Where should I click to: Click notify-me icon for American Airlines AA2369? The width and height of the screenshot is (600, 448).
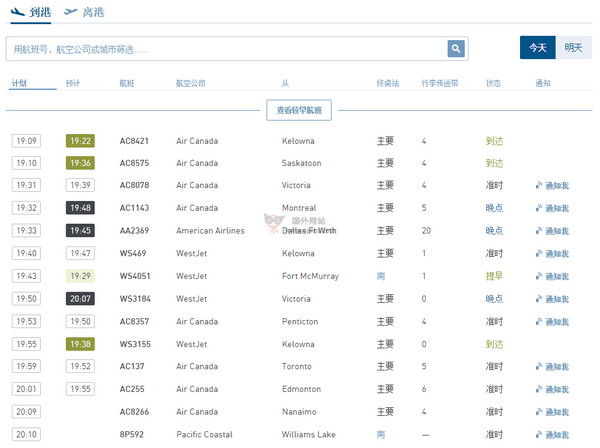540,231
